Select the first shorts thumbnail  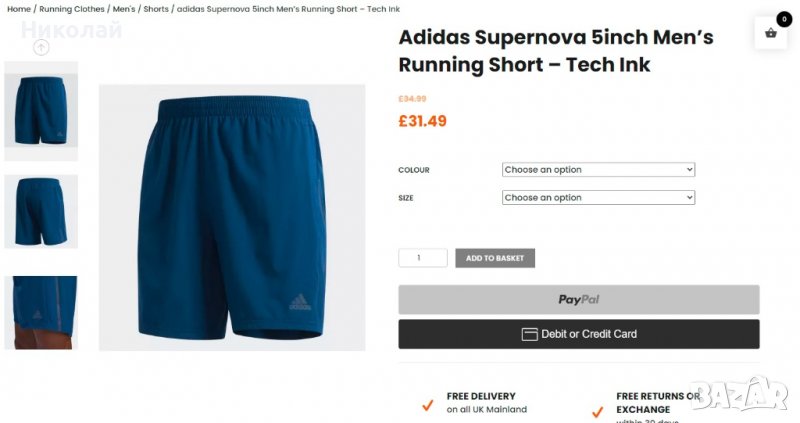point(41,110)
